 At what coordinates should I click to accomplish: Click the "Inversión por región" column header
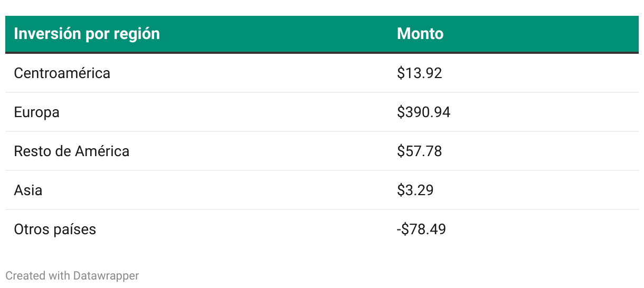coord(87,34)
